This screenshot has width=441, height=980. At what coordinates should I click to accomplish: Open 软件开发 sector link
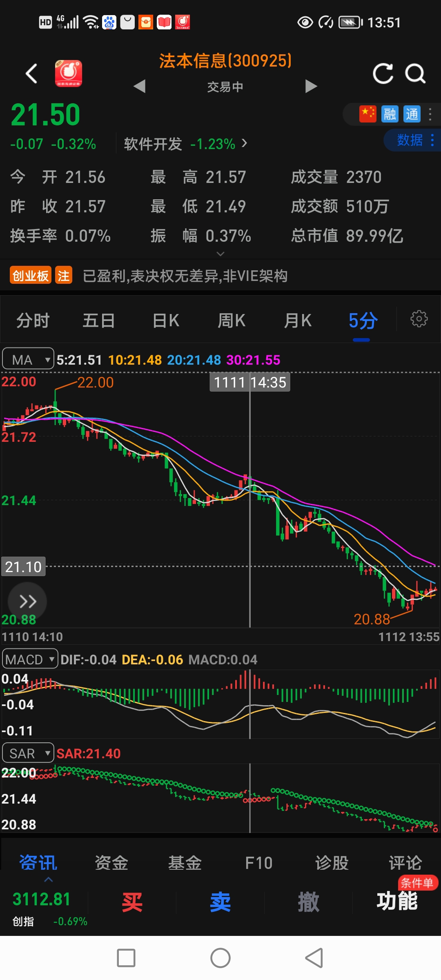(x=185, y=144)
